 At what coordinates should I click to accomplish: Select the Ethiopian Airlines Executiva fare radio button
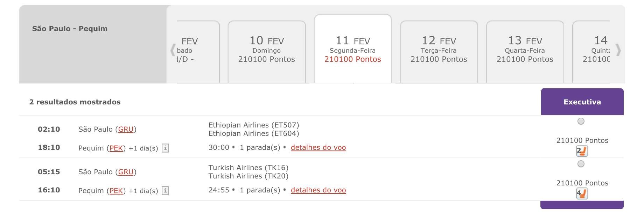pos(581,121)
